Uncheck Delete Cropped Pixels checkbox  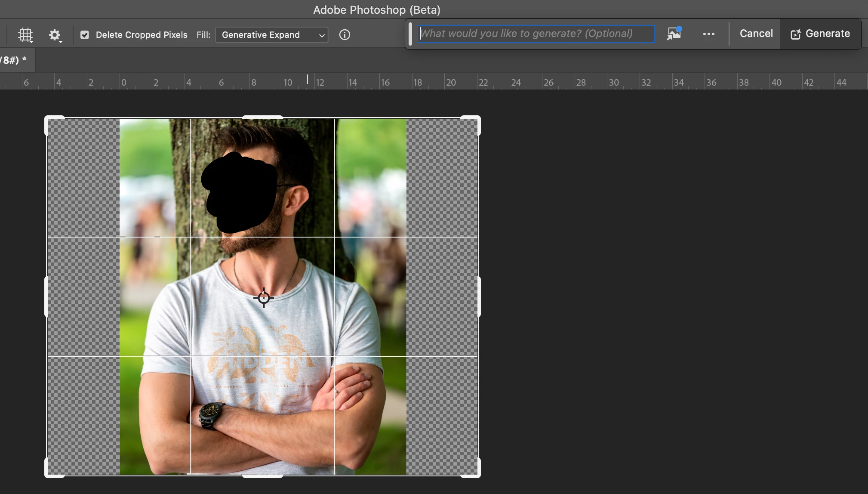pyautogui.click(x=85, y=35)
